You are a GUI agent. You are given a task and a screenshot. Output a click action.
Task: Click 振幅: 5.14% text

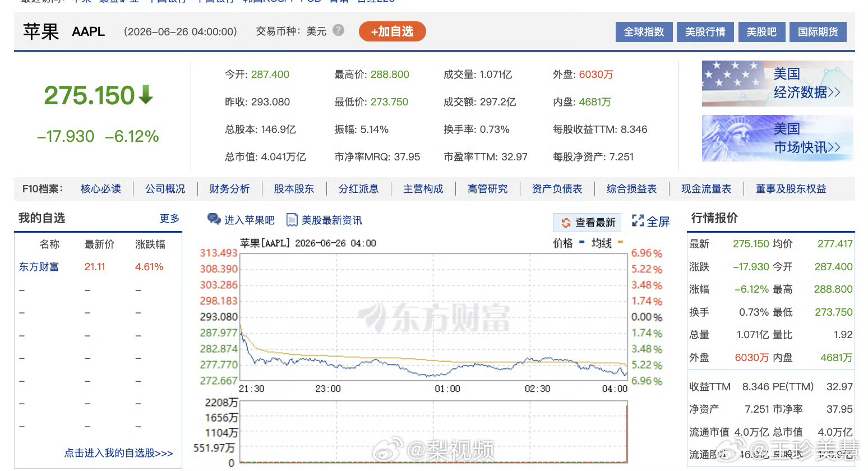[362, 130]
